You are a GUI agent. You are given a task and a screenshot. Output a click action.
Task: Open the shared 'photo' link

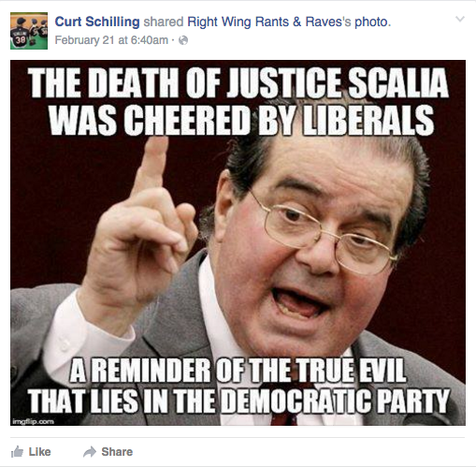(371, 22)
